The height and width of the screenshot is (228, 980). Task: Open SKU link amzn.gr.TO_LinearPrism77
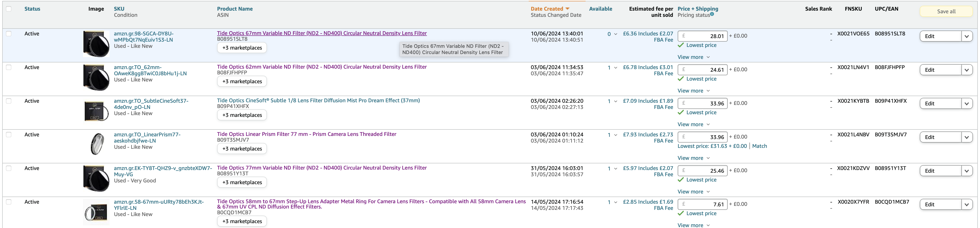(x=147, y=138)
